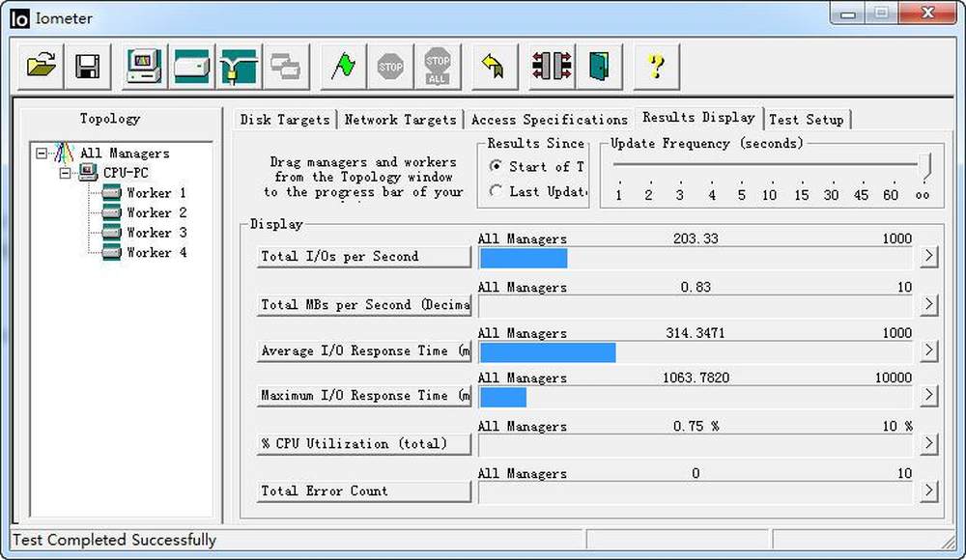Start the tests with the green flag
The image size is (966, 560).
point(343,66)
